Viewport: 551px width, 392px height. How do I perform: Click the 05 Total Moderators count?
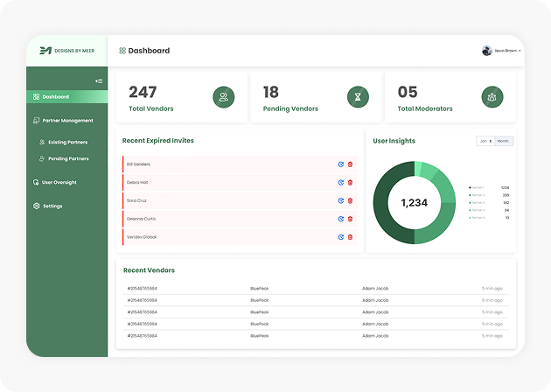point(408,92)
